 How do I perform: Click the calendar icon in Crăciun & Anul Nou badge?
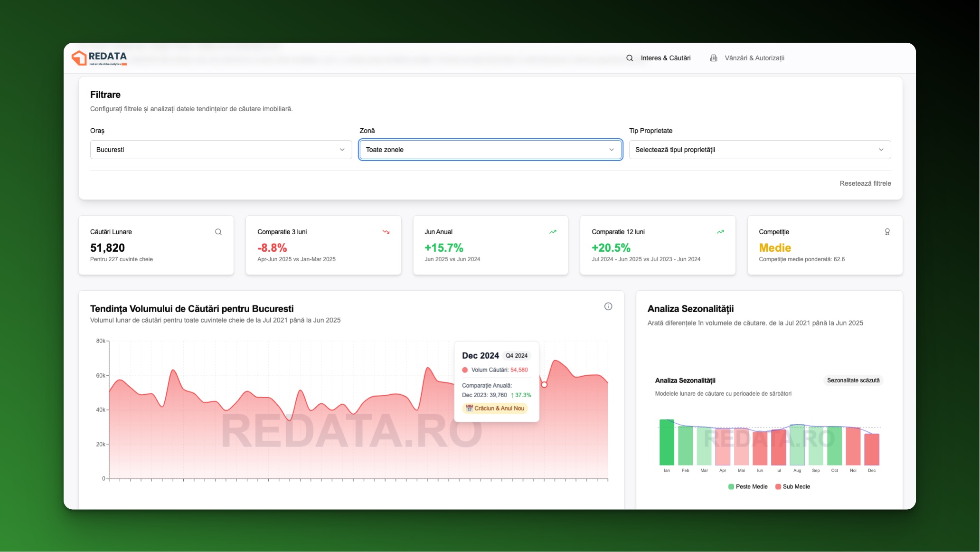[469, 408]
